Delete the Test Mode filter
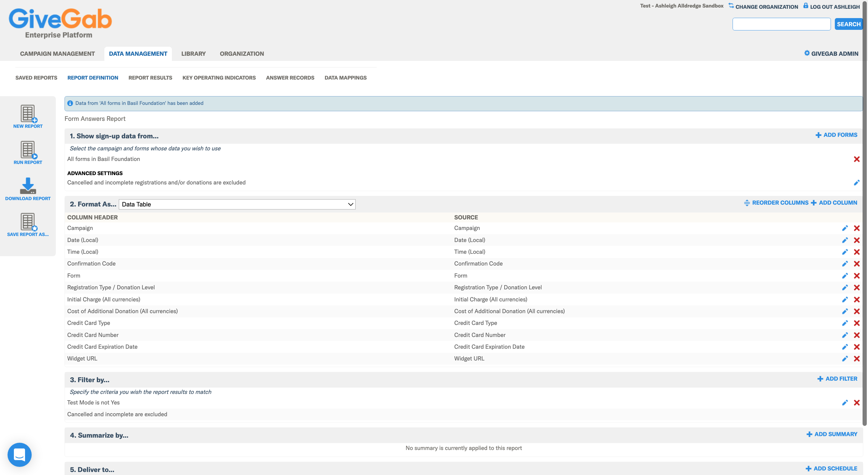The image size is (868, 475). [857, 403]
